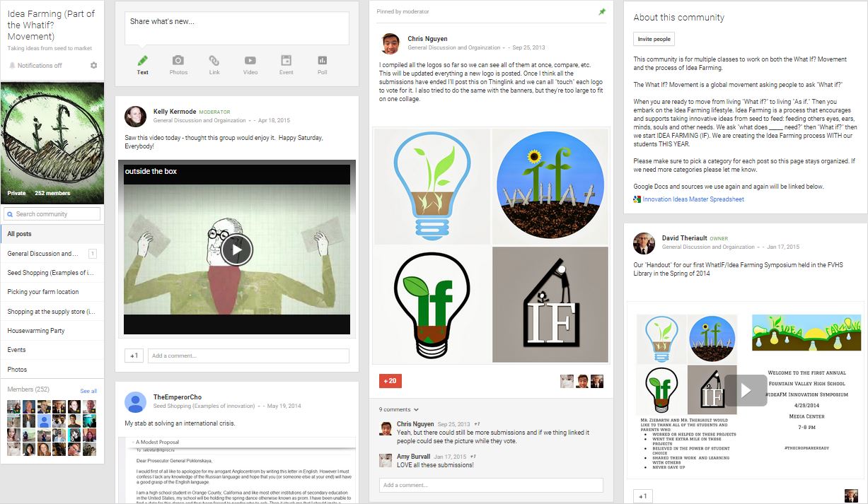Select the Housewarming Party category
The width and height of the screenshot is (868, 504).
36,331
